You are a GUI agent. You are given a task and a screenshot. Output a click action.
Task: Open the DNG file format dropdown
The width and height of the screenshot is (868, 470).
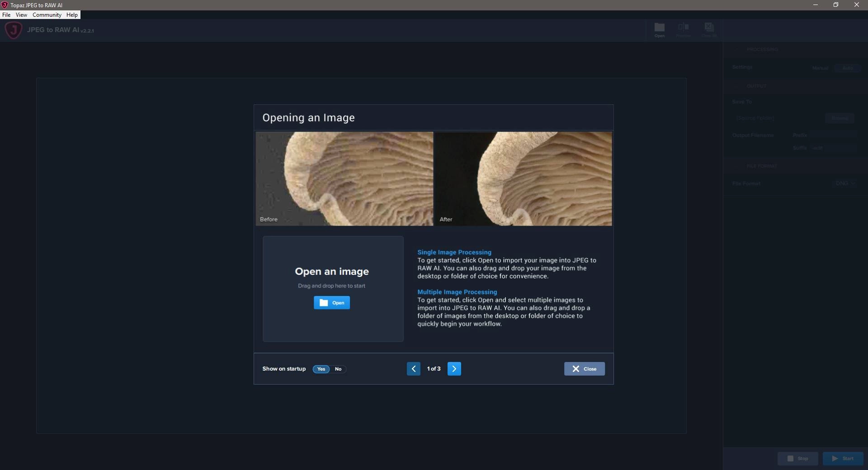click(845, 183)
